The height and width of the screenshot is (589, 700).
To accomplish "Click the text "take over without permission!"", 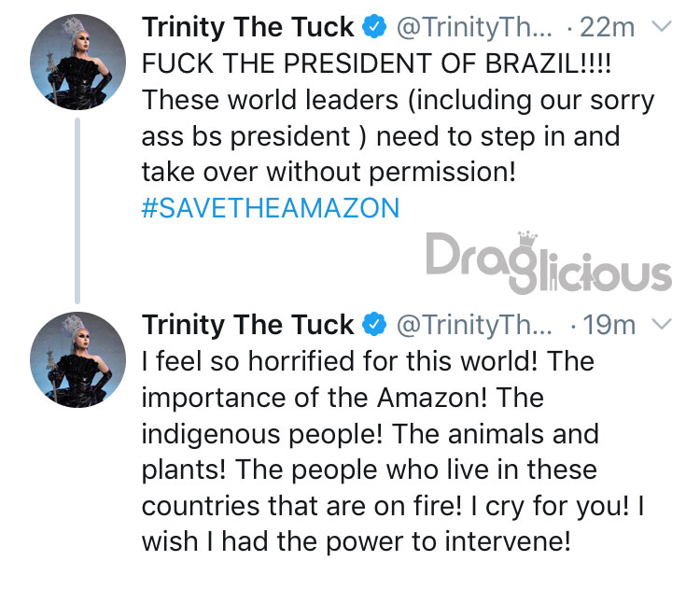I will [x=329, y=172].
